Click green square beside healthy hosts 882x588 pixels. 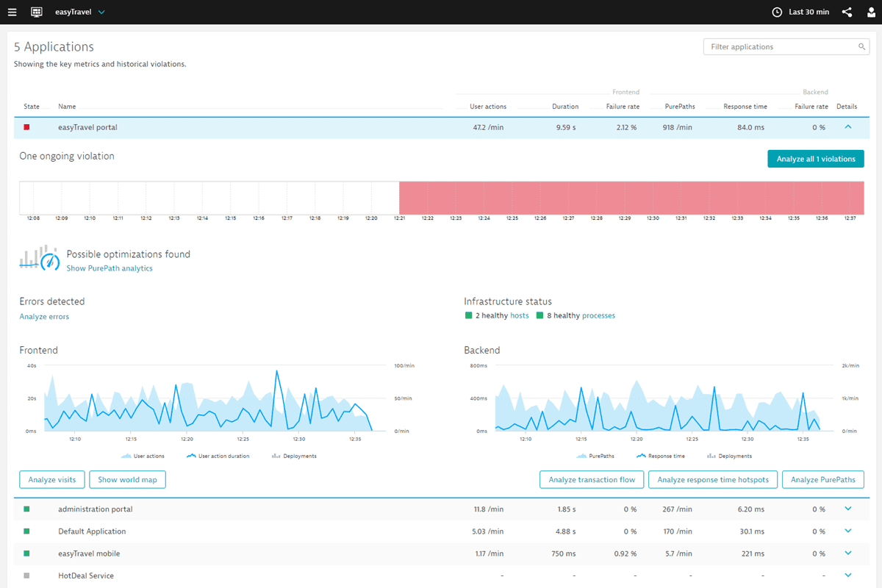click(x=468, y=315)
